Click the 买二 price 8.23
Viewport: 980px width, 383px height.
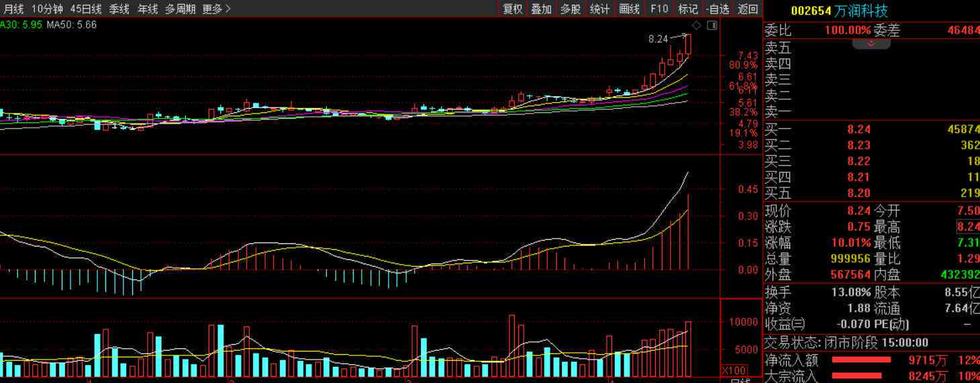pos(859,145)
